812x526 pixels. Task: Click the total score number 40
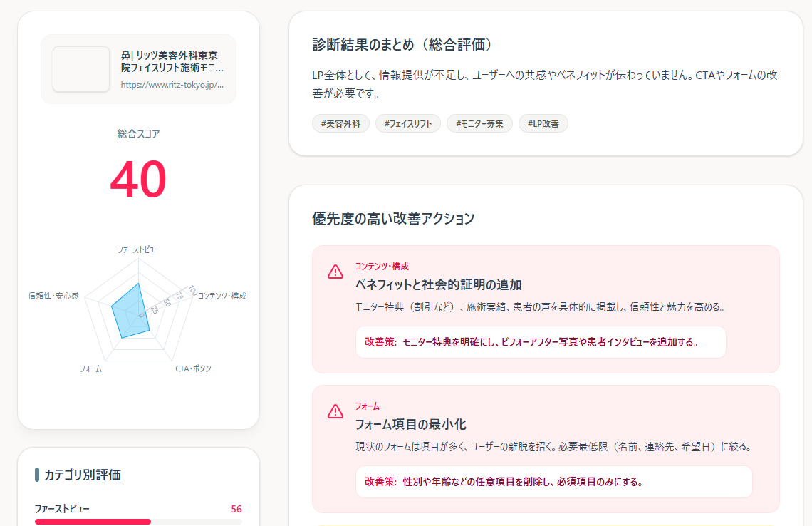pos(138,180)
